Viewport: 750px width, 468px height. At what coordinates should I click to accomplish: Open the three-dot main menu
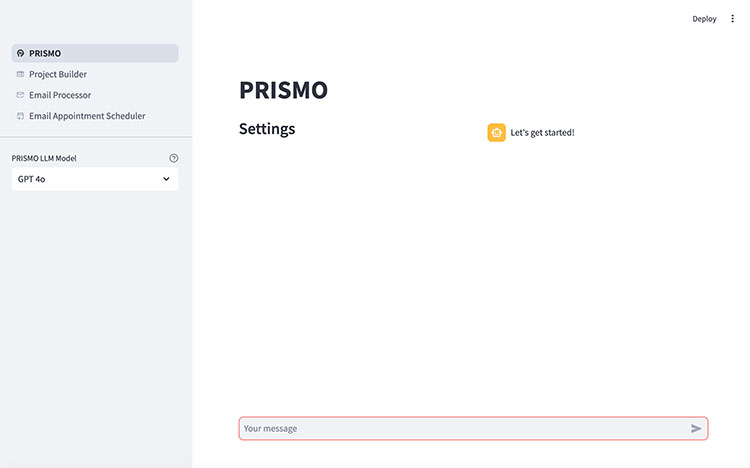pos(732,19)
